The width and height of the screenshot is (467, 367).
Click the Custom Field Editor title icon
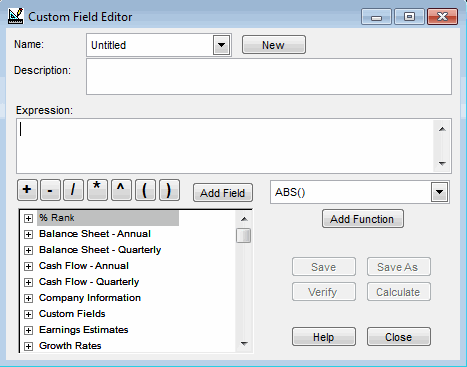pyautogui.click(x=16, y=16)
